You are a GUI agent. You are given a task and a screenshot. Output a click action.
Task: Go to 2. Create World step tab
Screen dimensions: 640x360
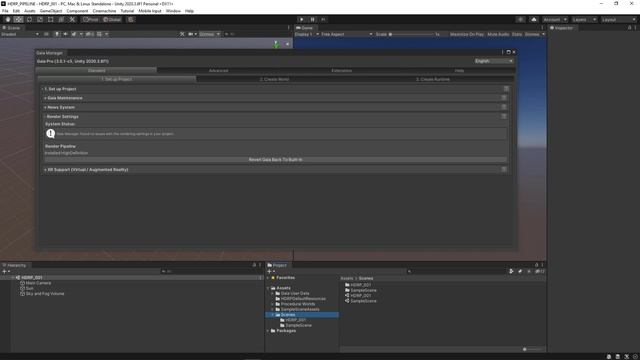274,79
